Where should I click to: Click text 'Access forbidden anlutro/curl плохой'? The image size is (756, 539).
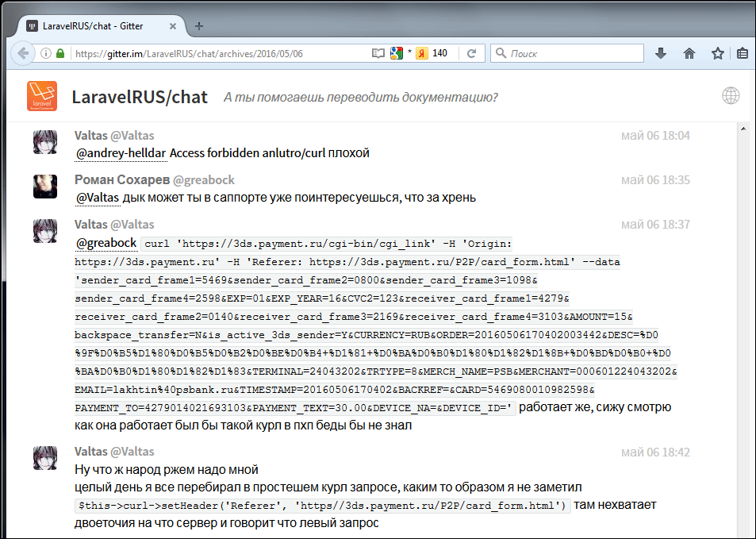coord(270,153)
